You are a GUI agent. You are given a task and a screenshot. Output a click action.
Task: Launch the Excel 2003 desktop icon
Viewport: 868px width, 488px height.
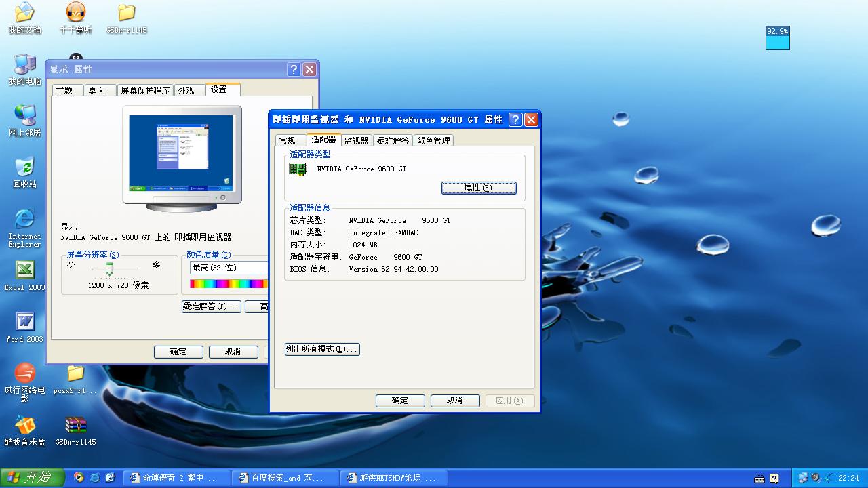pos(24,276)
